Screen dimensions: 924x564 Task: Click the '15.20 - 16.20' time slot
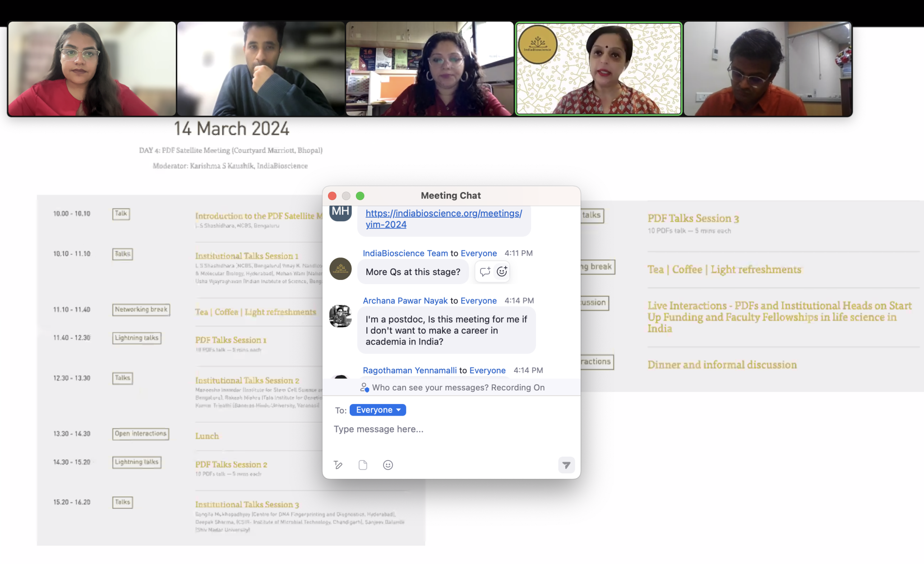(x=72, y=502)
